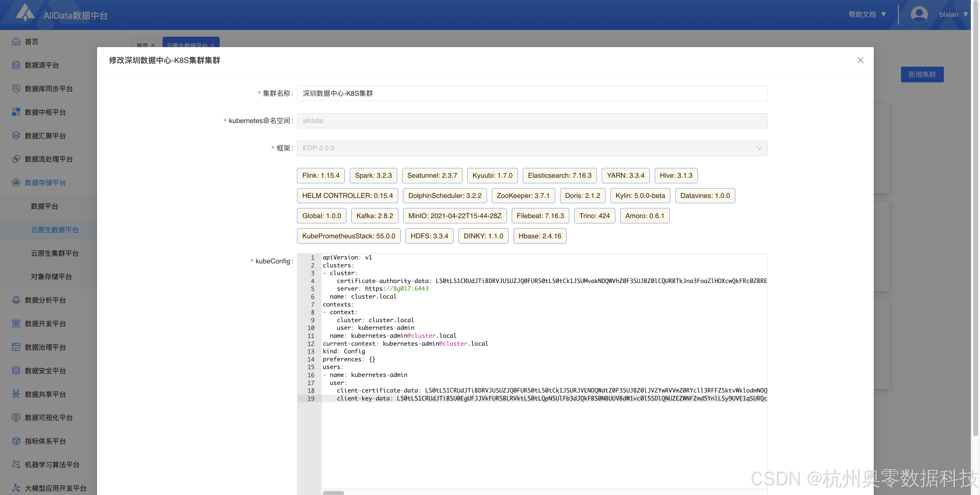Click the 数据开发平台 sidebar icon
This screenshot has width=980, height=495.
pos(16,324)
